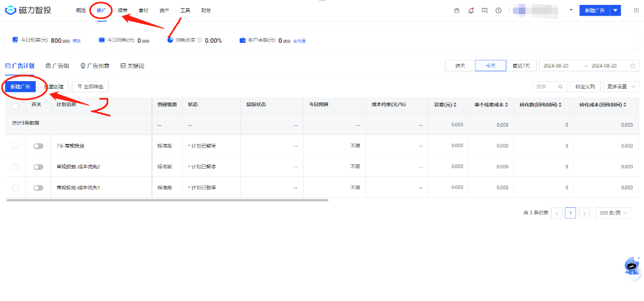Open the gift box icon in header

tap(457, 11)
